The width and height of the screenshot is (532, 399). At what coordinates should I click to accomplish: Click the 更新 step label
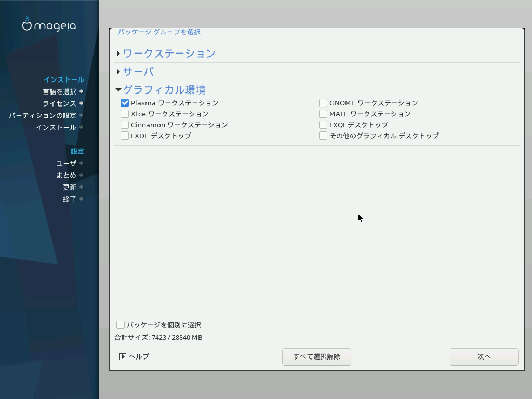(70, 187)
